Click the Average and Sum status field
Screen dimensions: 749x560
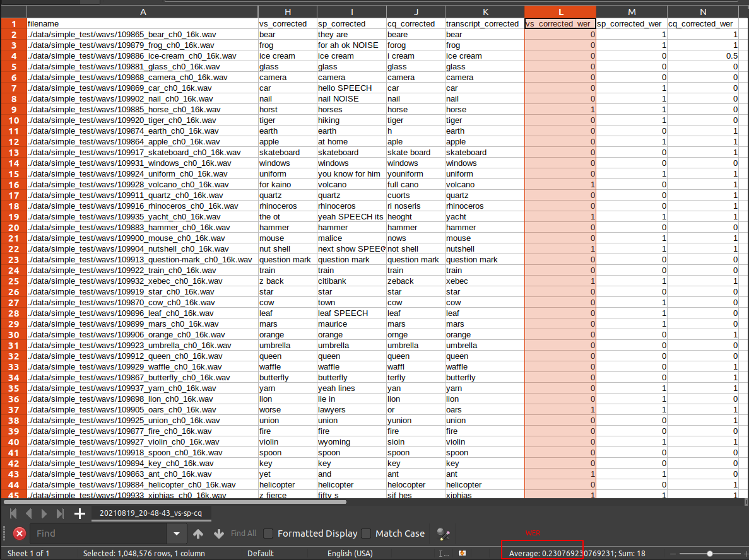577,553
